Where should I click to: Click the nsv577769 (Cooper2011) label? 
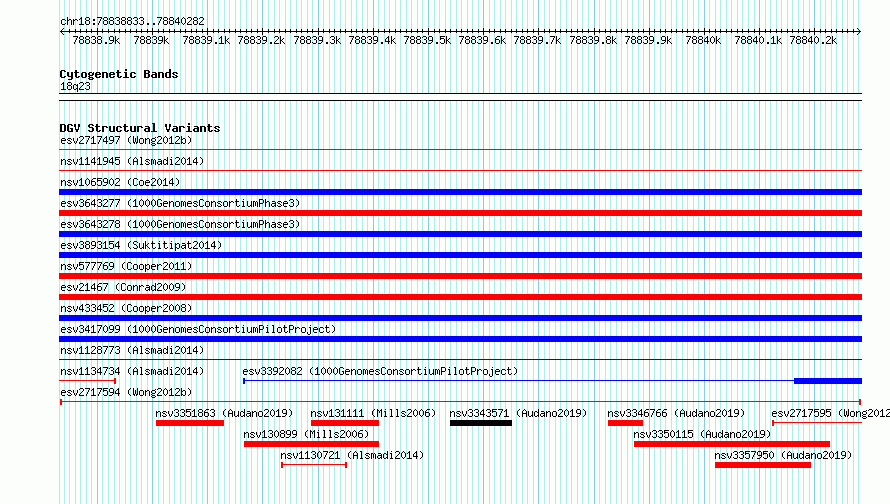click(x=126, y=266)
